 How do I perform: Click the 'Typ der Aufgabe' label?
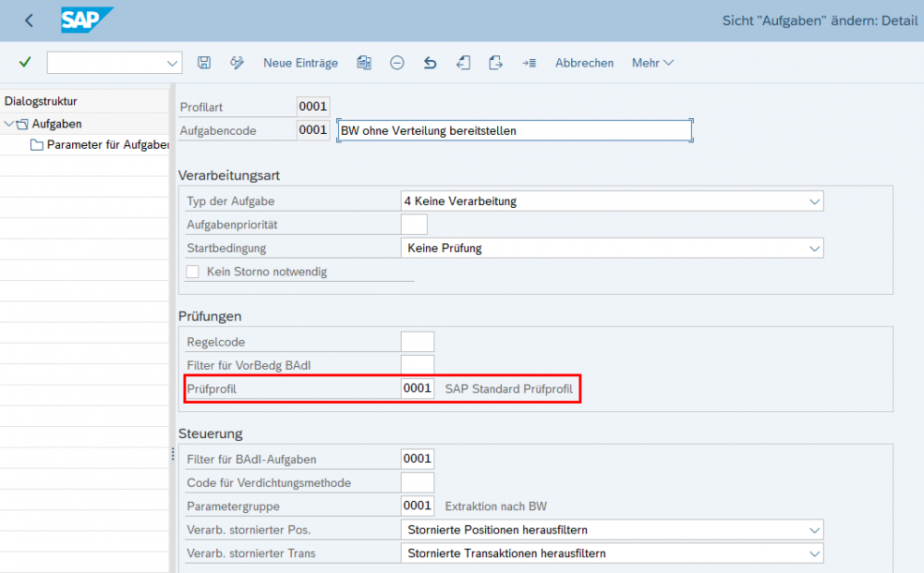tap(230, 201)
